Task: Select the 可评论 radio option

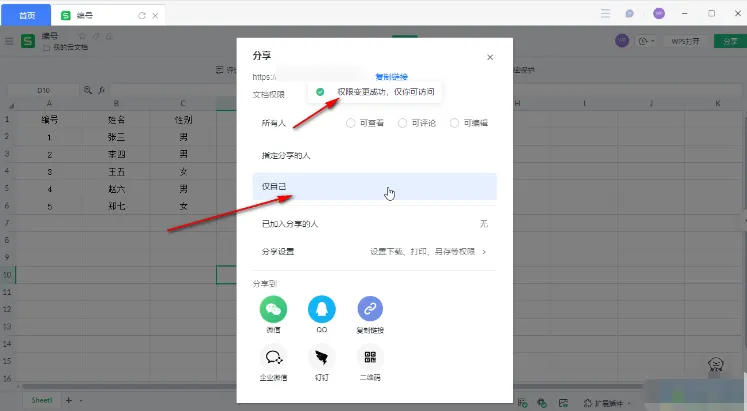Action: click(x=403, y=123)
